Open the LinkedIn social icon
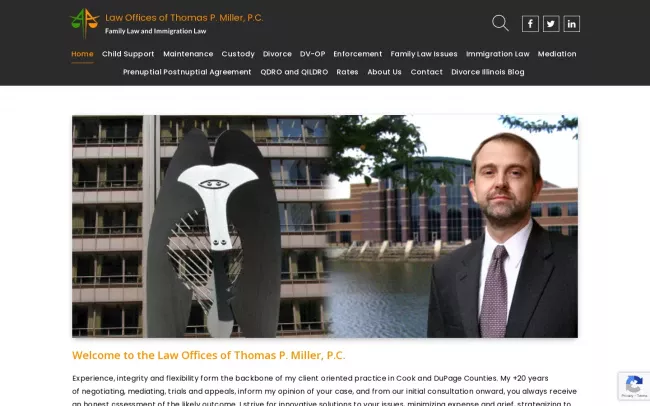This screenshot has height=406, width=650. click(x=572, y=24)
